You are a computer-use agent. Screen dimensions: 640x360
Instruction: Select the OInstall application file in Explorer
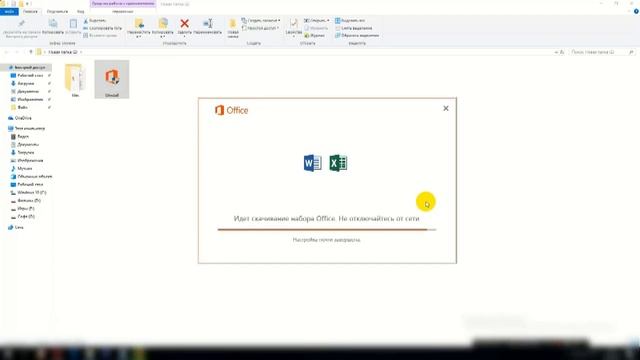[112, 79]
